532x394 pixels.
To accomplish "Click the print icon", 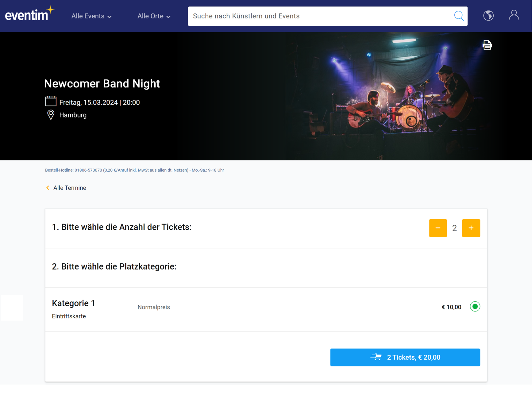I will (x=487, y=45).
